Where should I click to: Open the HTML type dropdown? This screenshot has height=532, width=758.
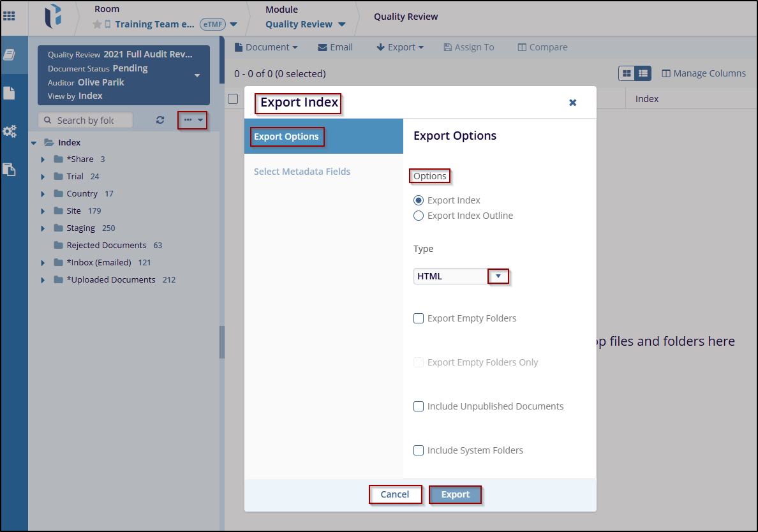point(498,276)
